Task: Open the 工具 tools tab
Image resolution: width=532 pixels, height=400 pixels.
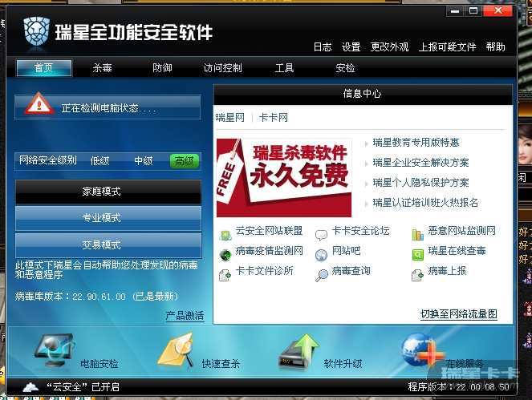Action: click(284, 68)
